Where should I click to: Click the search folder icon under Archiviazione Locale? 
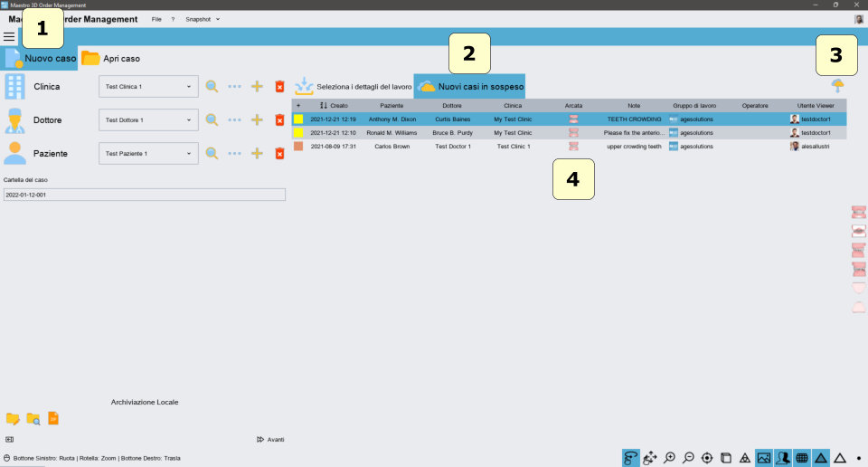(x=33, y=419)
